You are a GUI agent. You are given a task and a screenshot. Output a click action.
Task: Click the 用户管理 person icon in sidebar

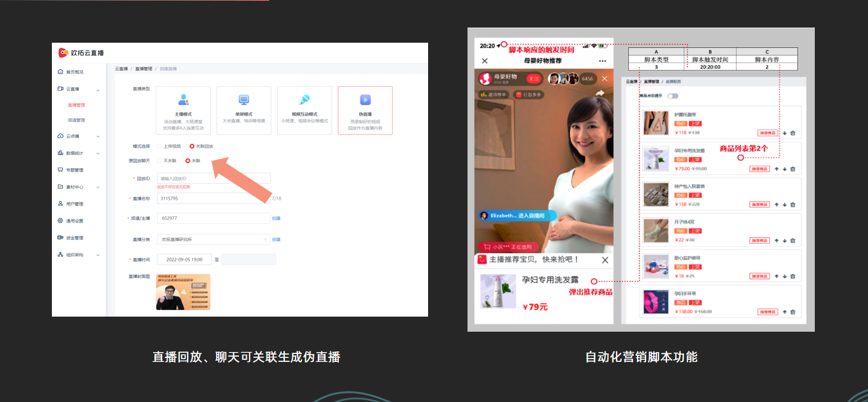pyautogui.click(x=60, y=204)
